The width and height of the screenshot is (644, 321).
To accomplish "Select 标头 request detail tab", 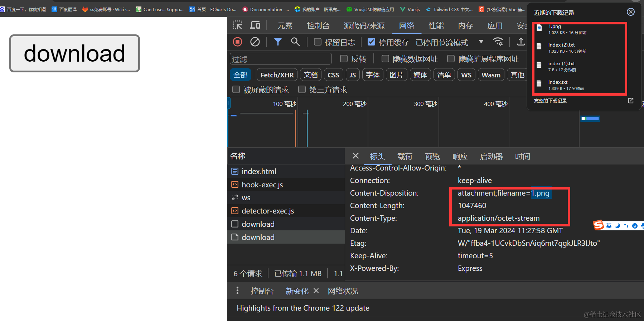I will tap(377, 156).
